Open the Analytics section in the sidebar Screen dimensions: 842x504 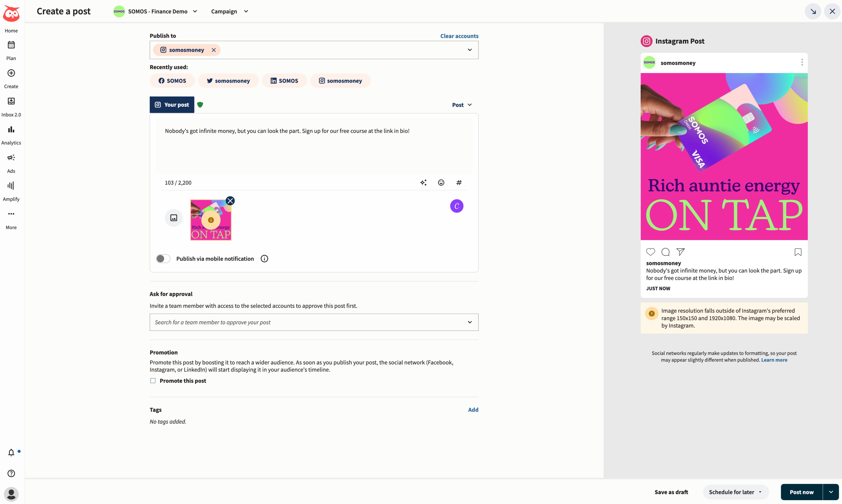click(11, 134)
